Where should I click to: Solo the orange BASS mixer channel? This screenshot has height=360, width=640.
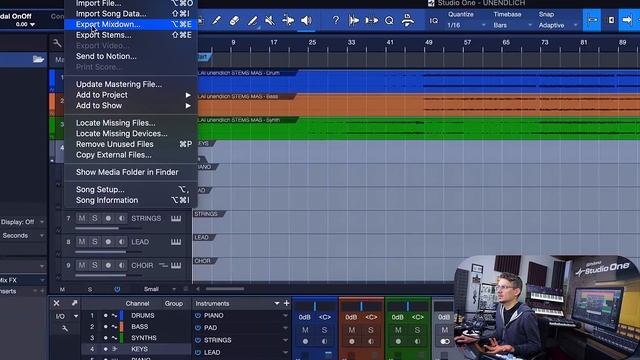(371, 330)
